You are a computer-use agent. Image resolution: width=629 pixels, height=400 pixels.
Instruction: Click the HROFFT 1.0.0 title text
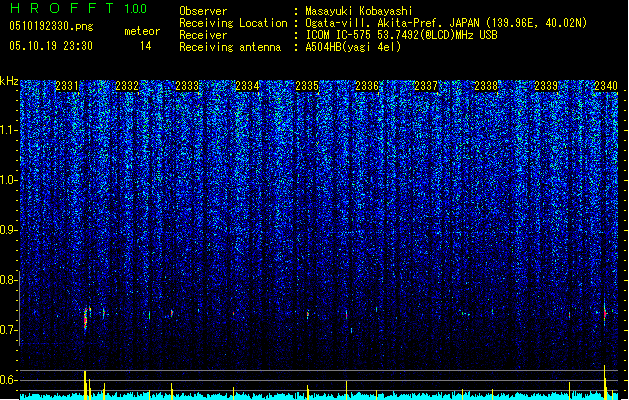(79, 8)
